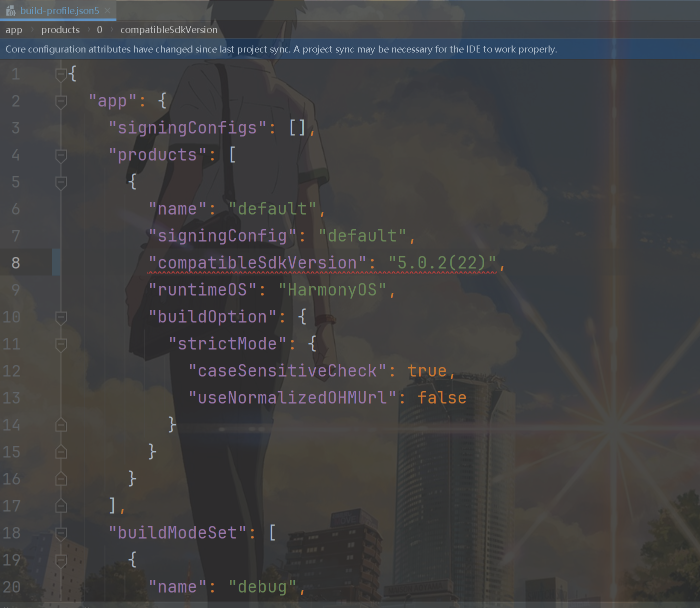The height and width of the screenshot is (608, 700).
Task: Collapse the root object fold on line 1
Action: pyautogui.click(x=61, y=74)
